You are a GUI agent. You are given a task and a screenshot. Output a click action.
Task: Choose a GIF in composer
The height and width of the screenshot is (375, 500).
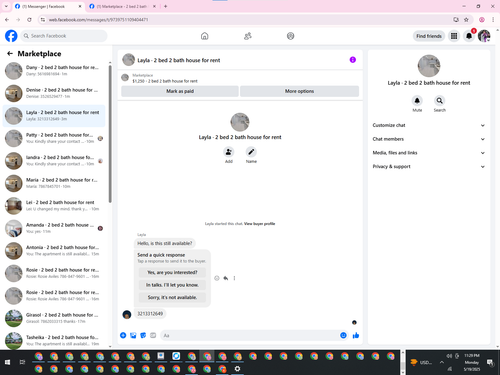pos(153,335)
